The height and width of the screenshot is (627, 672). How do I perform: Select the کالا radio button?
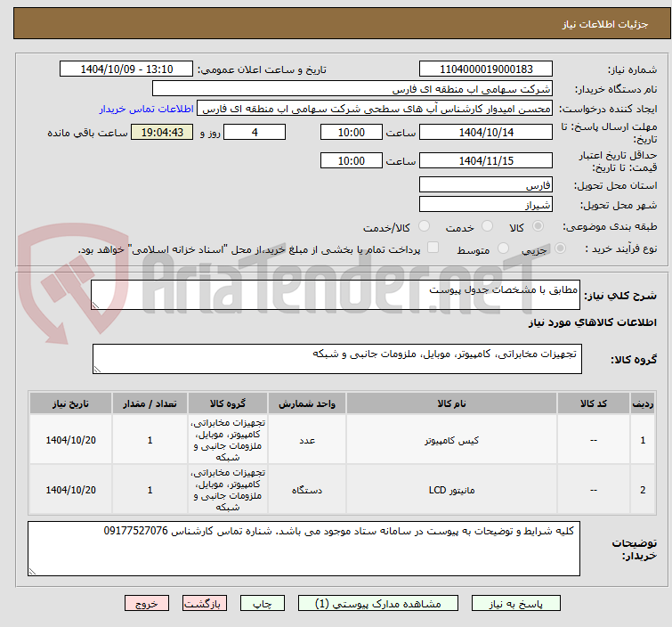coord(538,226)
